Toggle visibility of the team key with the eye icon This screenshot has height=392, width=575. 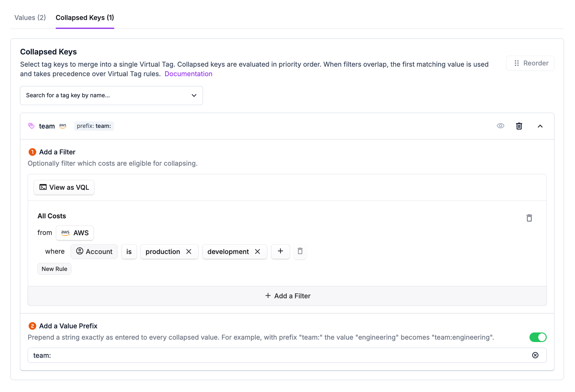[500, 126]
